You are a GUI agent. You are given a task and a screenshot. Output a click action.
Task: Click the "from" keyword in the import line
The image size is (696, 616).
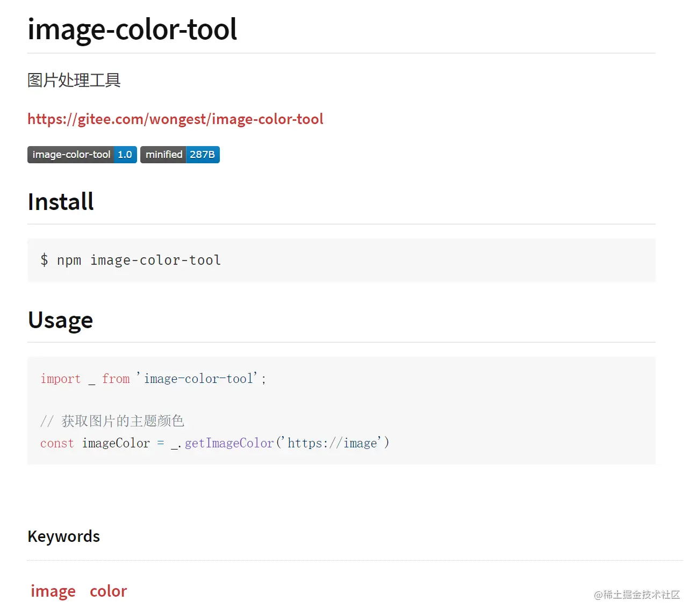click(116, 379)
